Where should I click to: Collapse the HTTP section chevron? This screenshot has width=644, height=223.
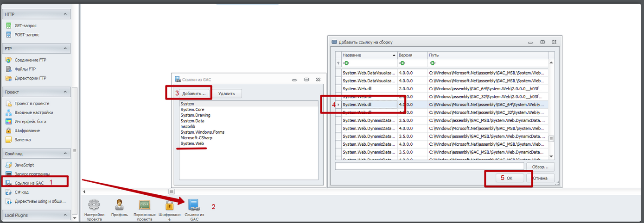65,15
